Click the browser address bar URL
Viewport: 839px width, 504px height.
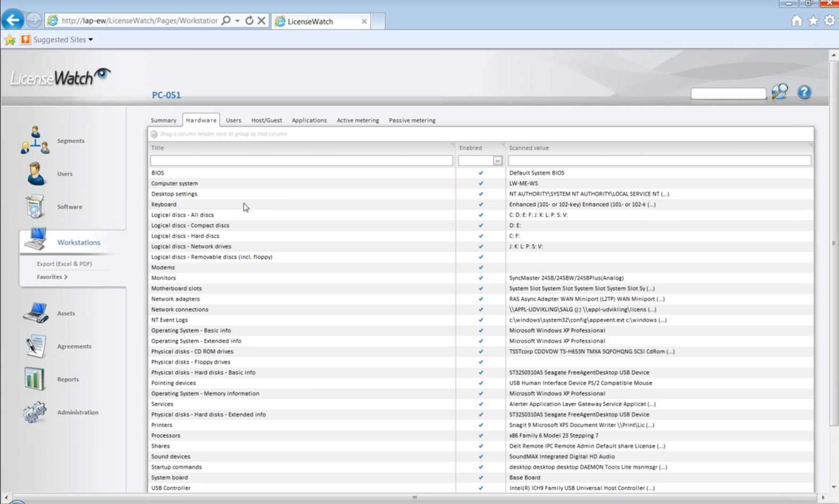click(x=140, y=21)
